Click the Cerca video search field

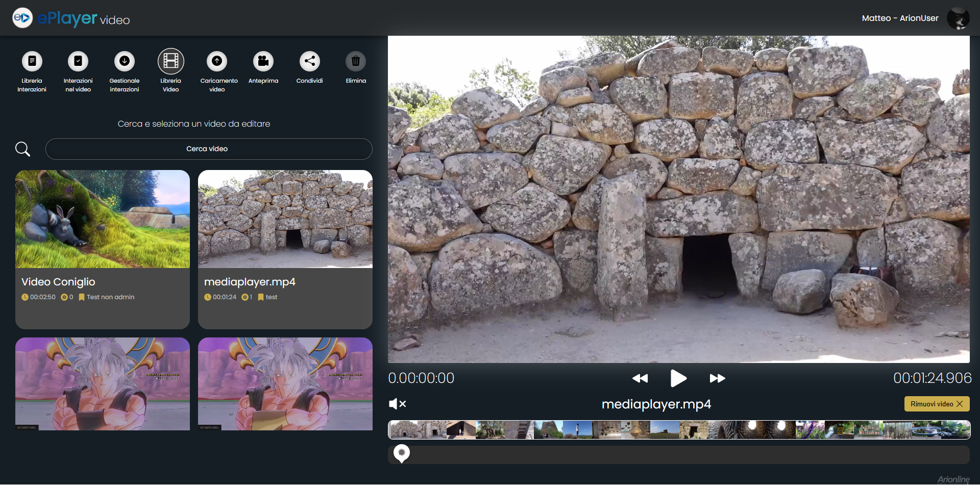click(x=209, y=149)
